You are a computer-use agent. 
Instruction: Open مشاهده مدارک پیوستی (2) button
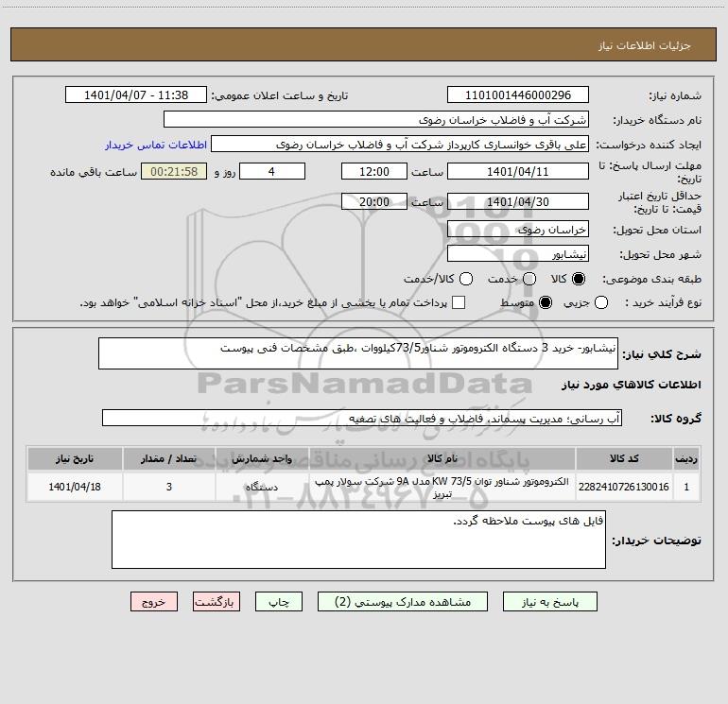tap(403, 602)
